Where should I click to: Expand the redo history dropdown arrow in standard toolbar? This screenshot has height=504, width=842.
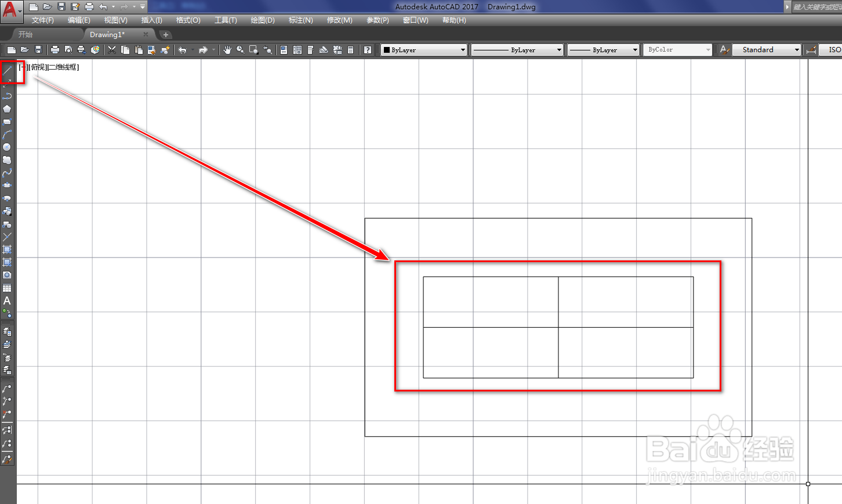coord(213,50)
